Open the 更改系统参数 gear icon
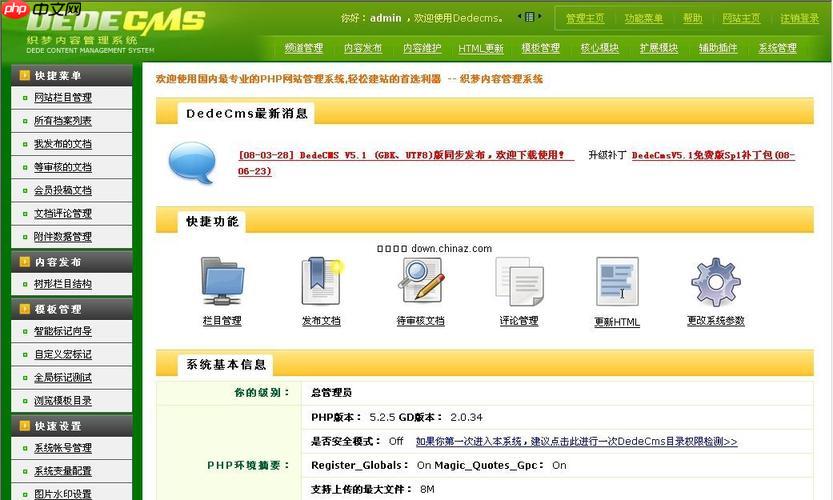Screen dimensions: 833x500 [716, 281]
